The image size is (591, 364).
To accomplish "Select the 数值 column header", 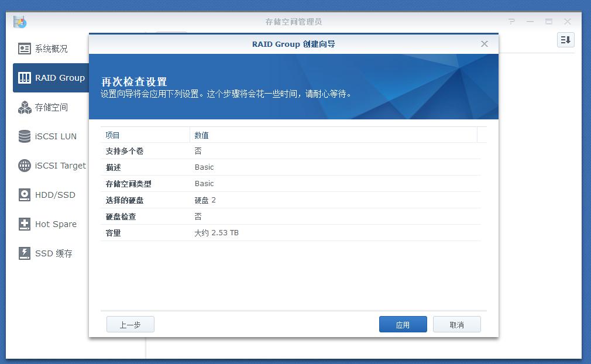I will click(201, 135).
